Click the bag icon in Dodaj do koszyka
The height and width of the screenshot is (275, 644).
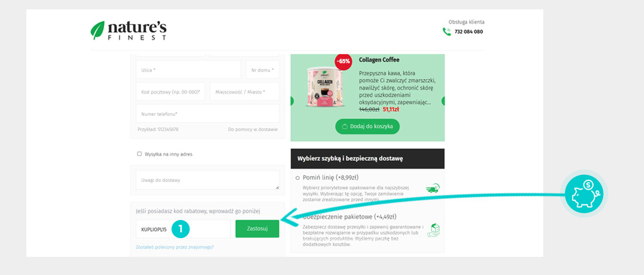345,126
